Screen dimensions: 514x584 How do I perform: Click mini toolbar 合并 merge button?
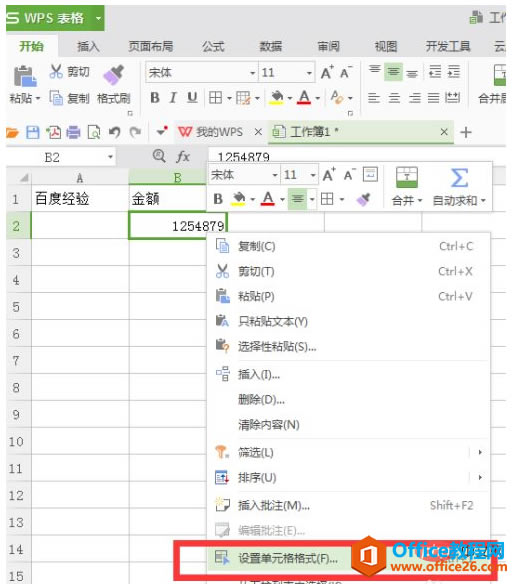coord(407,186)
